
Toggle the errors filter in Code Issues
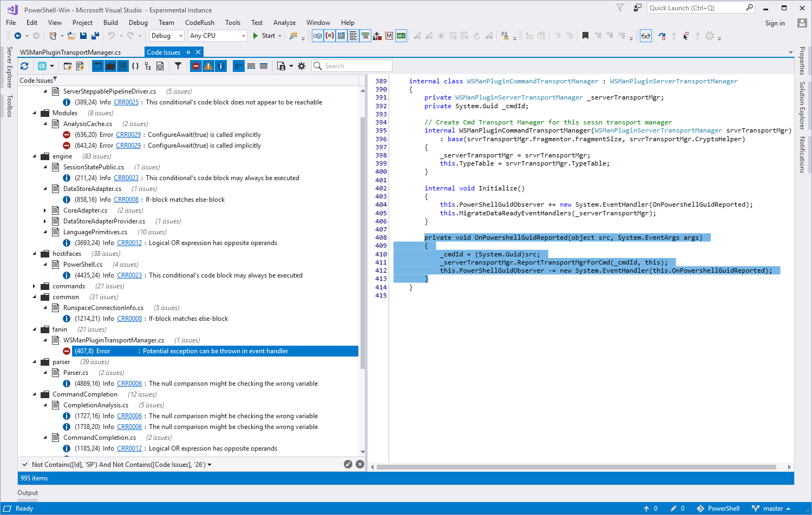tap(195, 65)
